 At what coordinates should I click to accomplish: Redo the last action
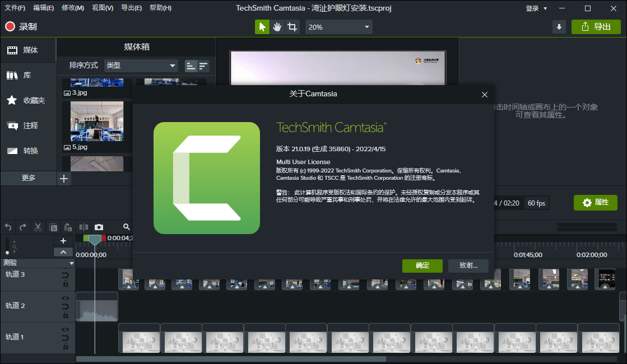[x=23, y=227]
